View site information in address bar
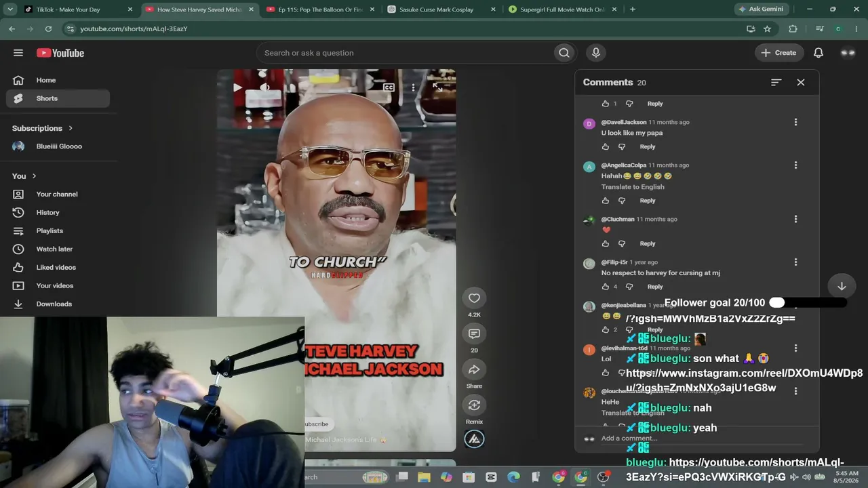Screen dimensions: 868x488 [x=70, y=29]
